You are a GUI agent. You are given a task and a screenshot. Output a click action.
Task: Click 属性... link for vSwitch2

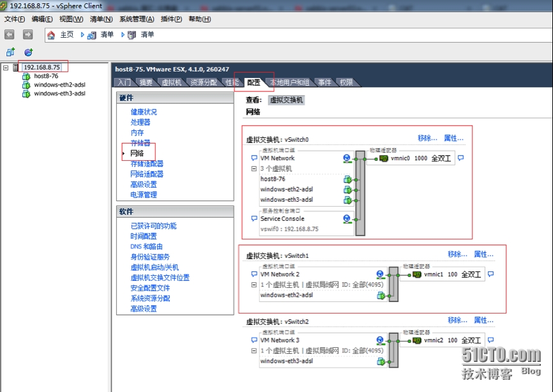[x=483, y=320]
